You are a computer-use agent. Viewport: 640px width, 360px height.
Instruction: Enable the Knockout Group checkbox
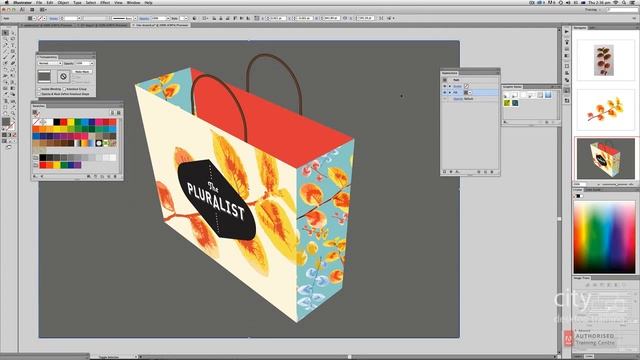pyautogui.click(x=64, y=89)
